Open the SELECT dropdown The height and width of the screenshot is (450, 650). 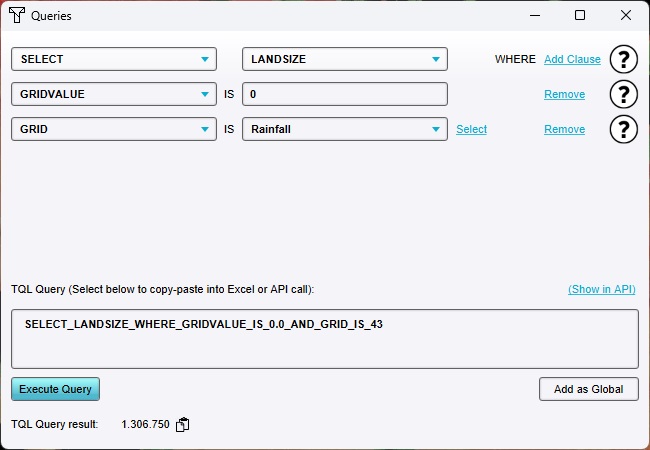click(113, 59)
